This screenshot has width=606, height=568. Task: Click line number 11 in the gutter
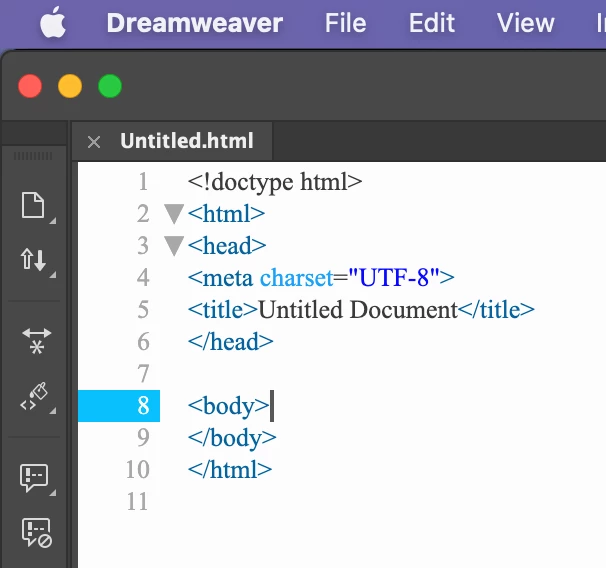pyautogui.click(x=138, y=502)
